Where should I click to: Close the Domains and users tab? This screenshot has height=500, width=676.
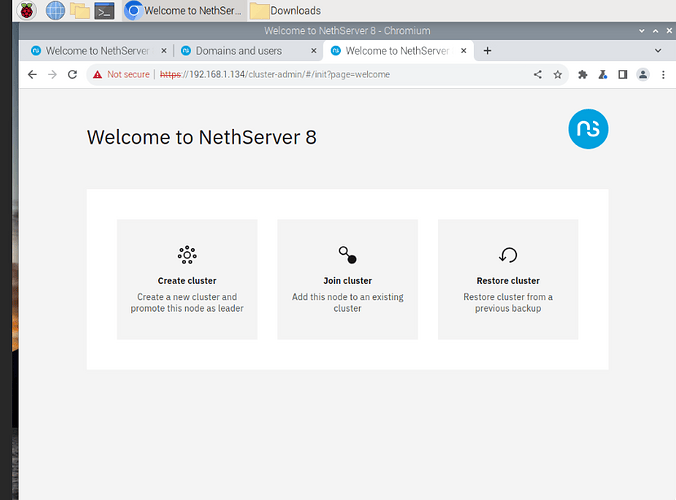[x=314, y=51]
